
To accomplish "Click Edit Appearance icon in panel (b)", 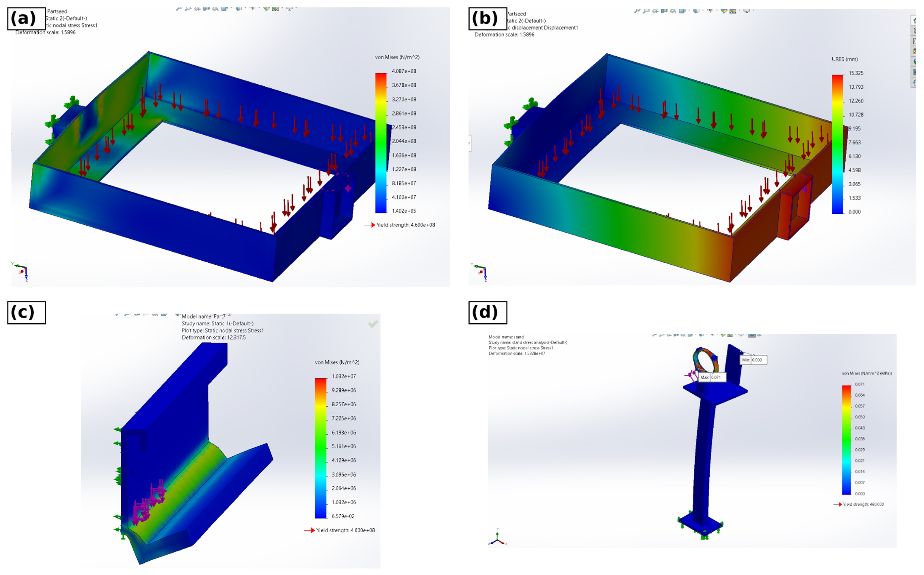I will 724,11.
